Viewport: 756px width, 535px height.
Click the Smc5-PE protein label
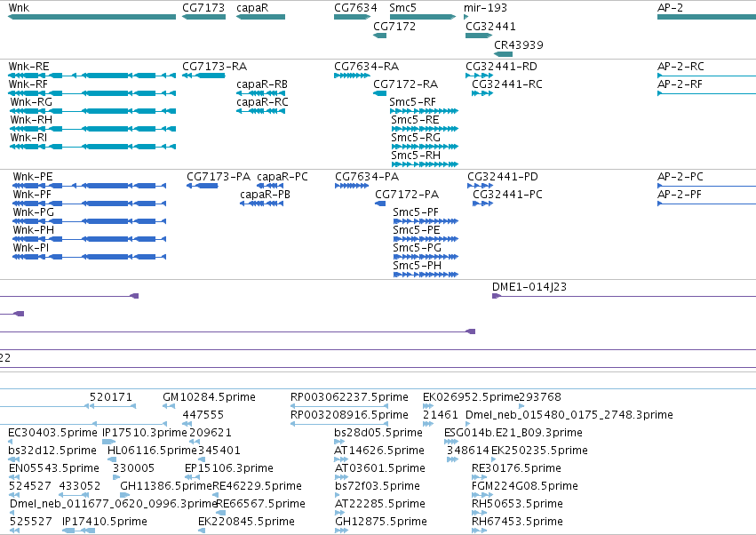coord(416,230)
